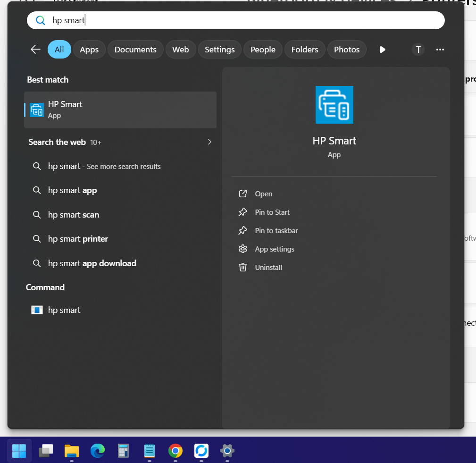Screen dimensions: 476x463
Task: Open the blue circular-arrows taskbar app
Action: click(201, 451)
